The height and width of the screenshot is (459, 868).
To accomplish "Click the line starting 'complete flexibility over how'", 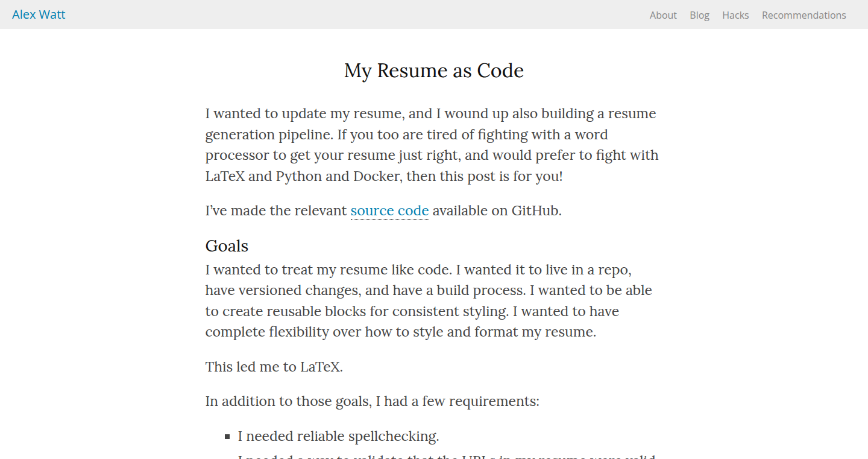I will pyautogui.click(x=401, y=332).
